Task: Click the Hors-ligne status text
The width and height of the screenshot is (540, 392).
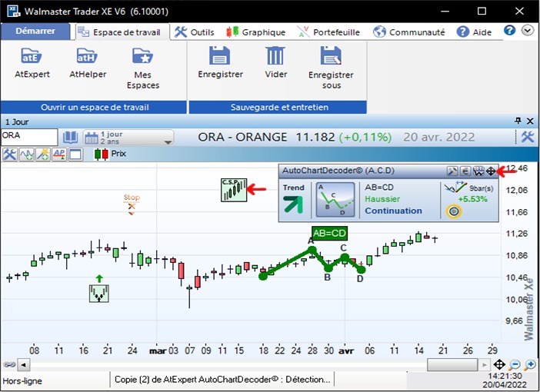Action: pos(22,381)
